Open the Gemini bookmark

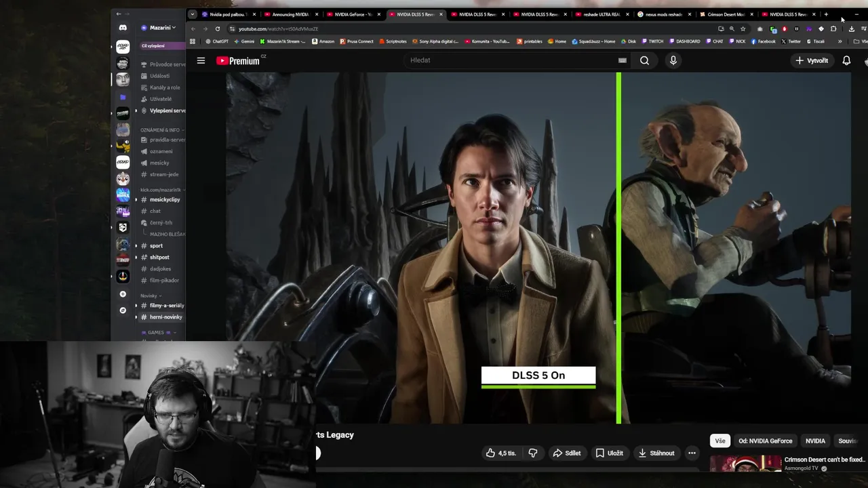[244, 41]
